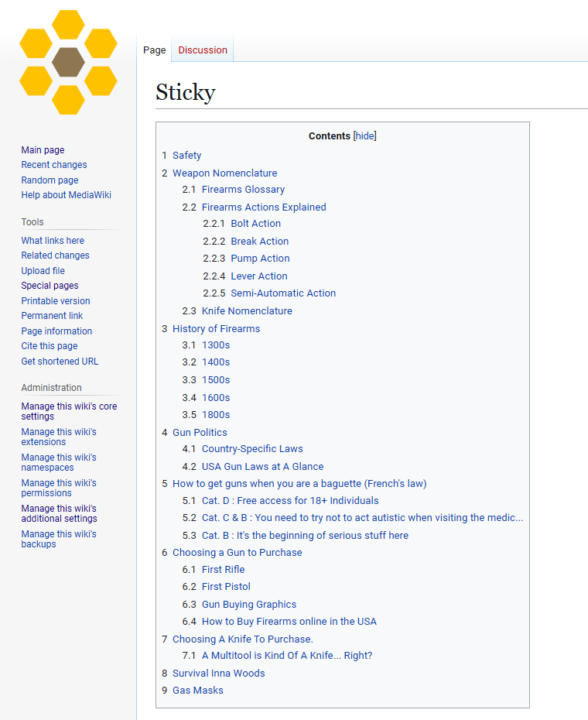
Task: Jump to Gun Politics section
Action: pos(200,433)
